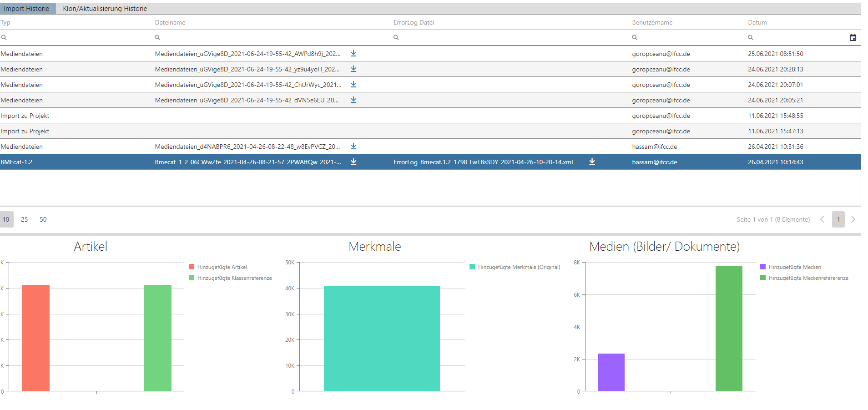Screen dimensions: 868x410
Task: Download the Mediendateien_d4NABPR6 file
Action: click(x=353, y=147)
